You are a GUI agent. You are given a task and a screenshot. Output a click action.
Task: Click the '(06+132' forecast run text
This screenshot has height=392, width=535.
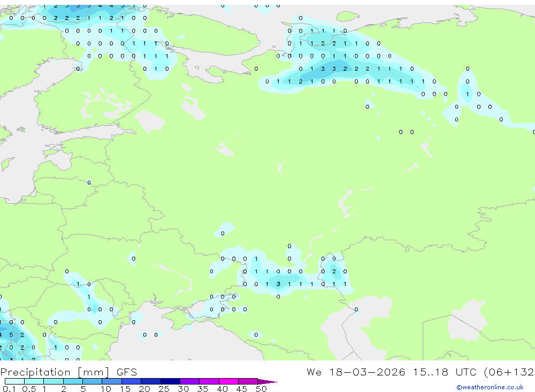point(509,372)
